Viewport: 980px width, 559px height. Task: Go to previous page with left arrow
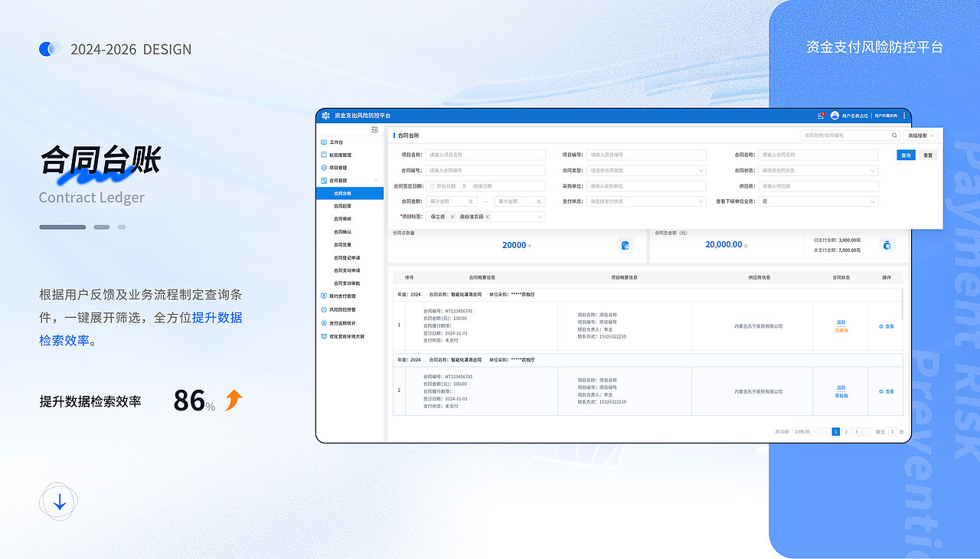[825, 432]
